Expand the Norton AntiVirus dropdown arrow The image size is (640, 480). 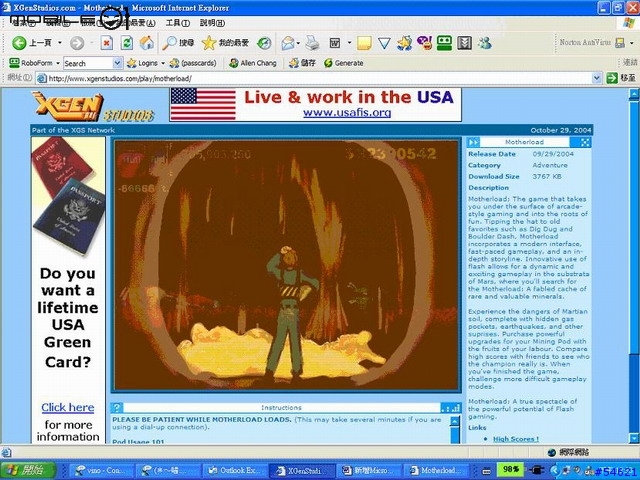632,42
